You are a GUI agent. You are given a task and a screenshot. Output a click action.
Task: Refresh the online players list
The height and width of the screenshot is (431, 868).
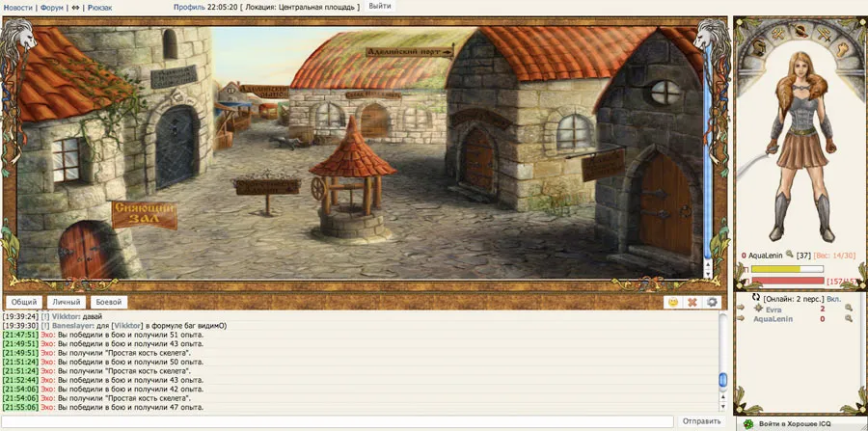click(755, 298)
